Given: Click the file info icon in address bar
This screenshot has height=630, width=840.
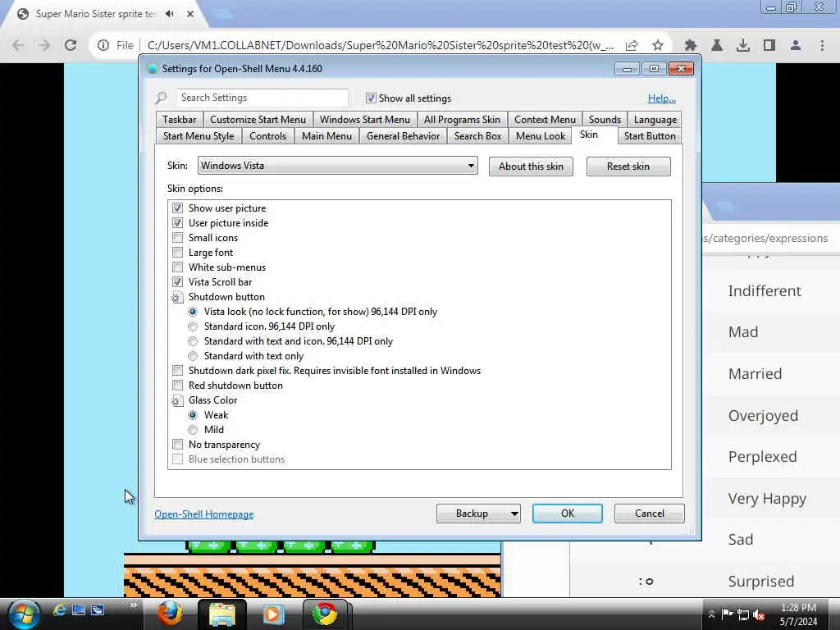Looking at the screenshot, I should coord(103,46).
